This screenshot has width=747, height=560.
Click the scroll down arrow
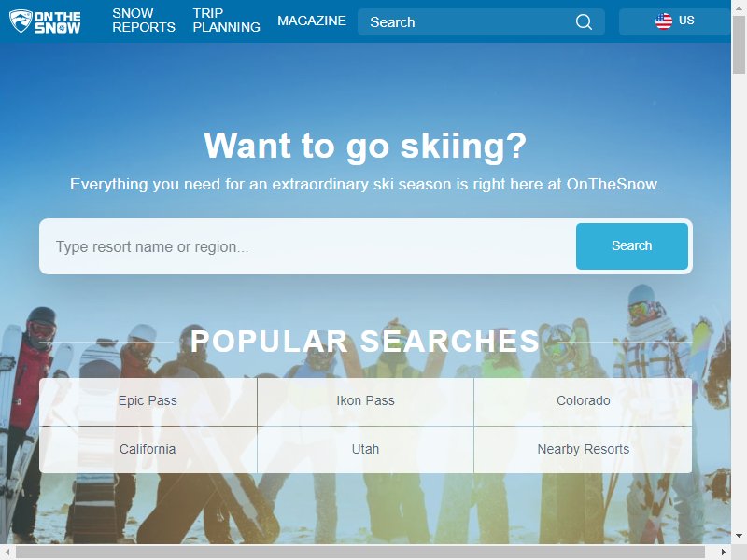click(x=739, y=536)
